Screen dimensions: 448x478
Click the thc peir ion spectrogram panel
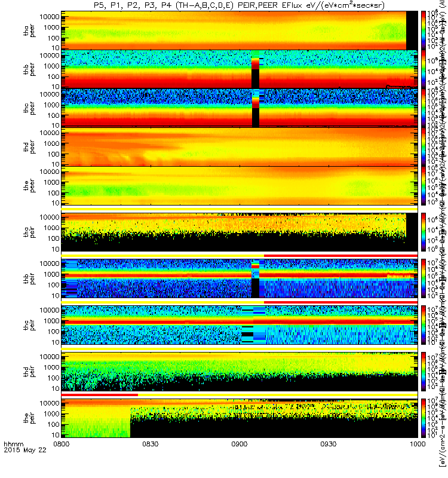click(x=240, y=325)
